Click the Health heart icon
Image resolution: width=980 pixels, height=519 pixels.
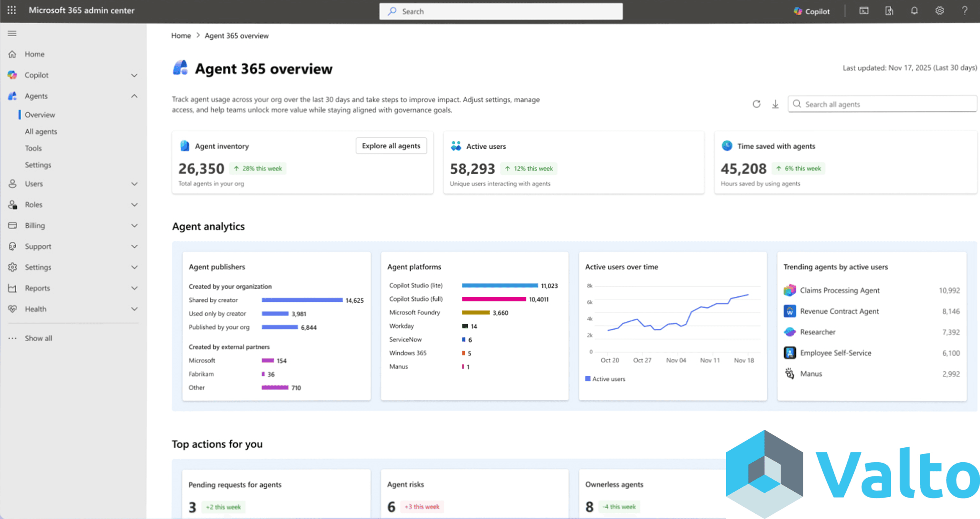(x=12, y=309)
